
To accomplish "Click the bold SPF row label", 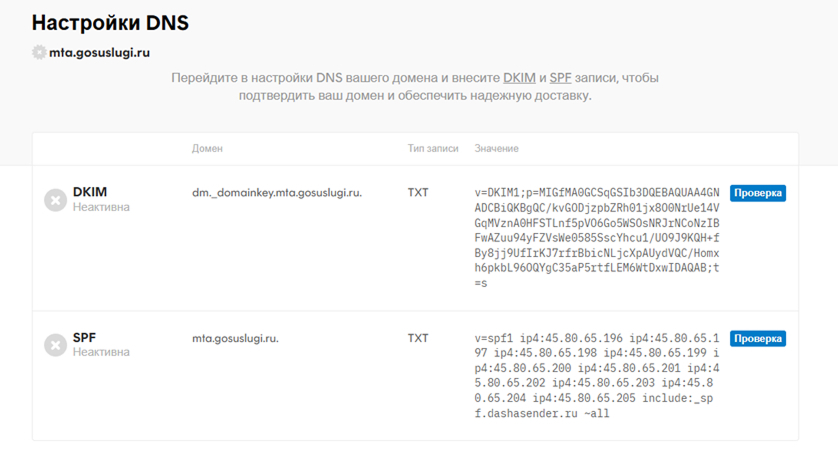I will coord(84,338).
